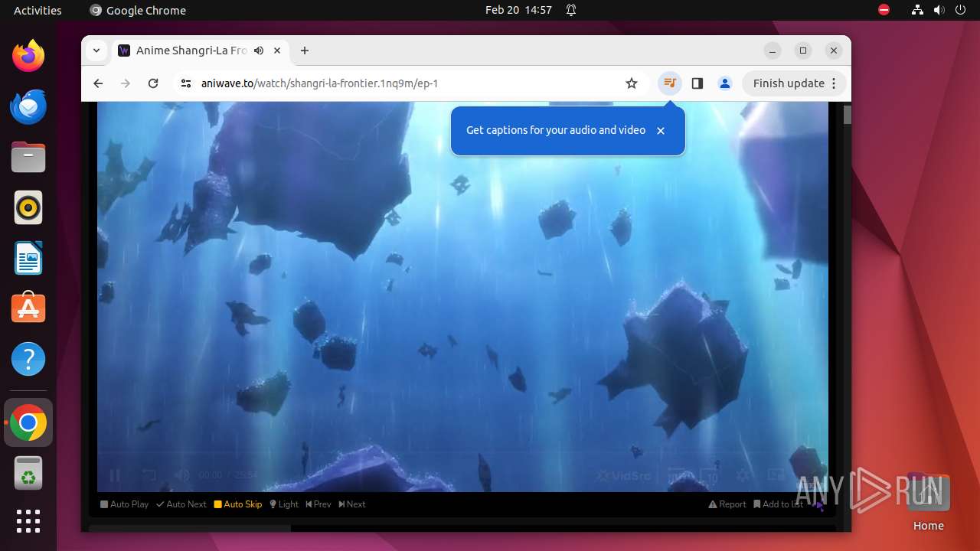
Task: Go back to the previous page
Action: (x=98, y=83)
